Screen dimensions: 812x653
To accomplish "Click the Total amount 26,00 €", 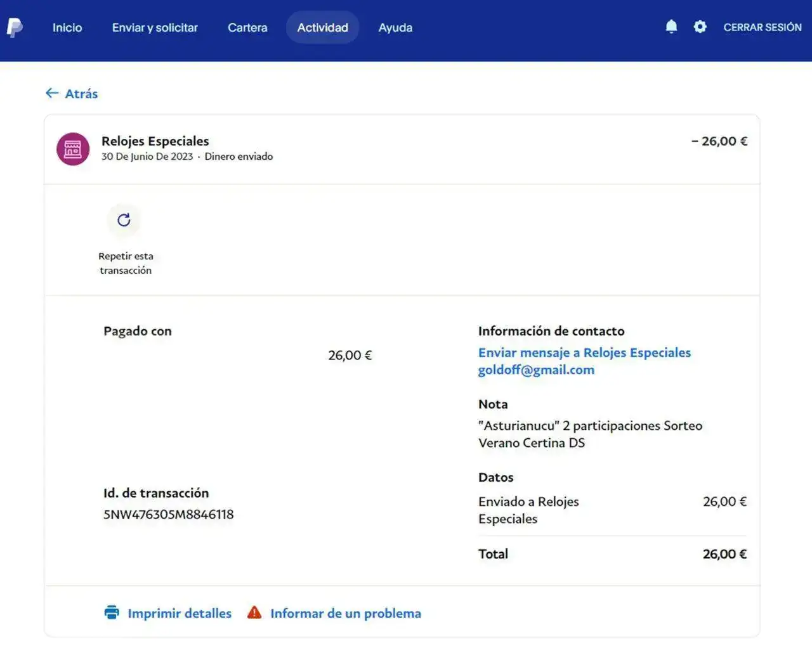I will [724, 553].
